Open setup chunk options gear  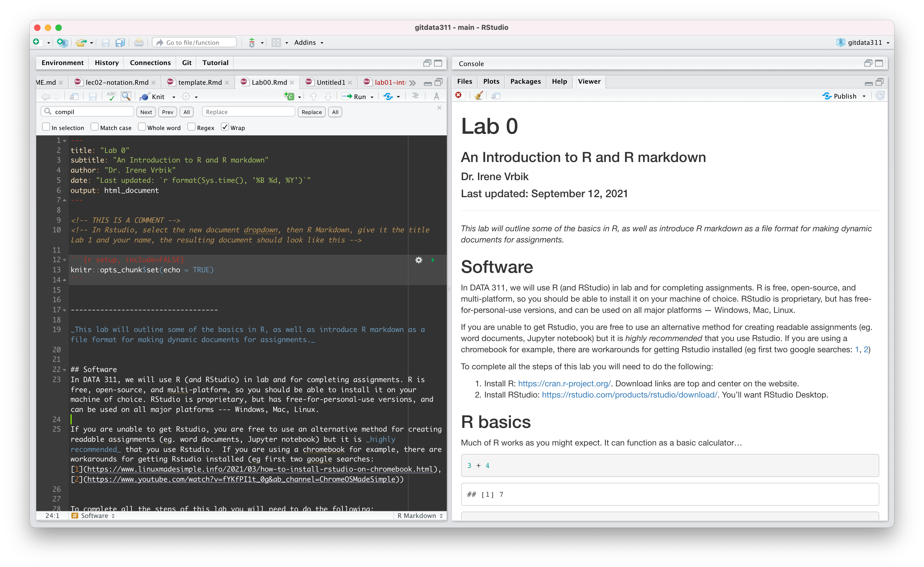(x=419, y=260)
